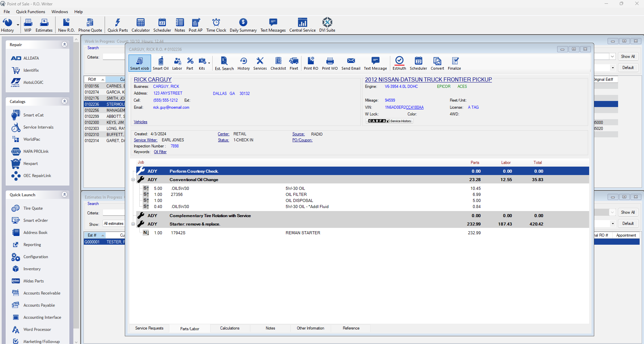Switch to the Notes tab
The width and height of the screenshot is (644, 344).
tap(270, 328)
